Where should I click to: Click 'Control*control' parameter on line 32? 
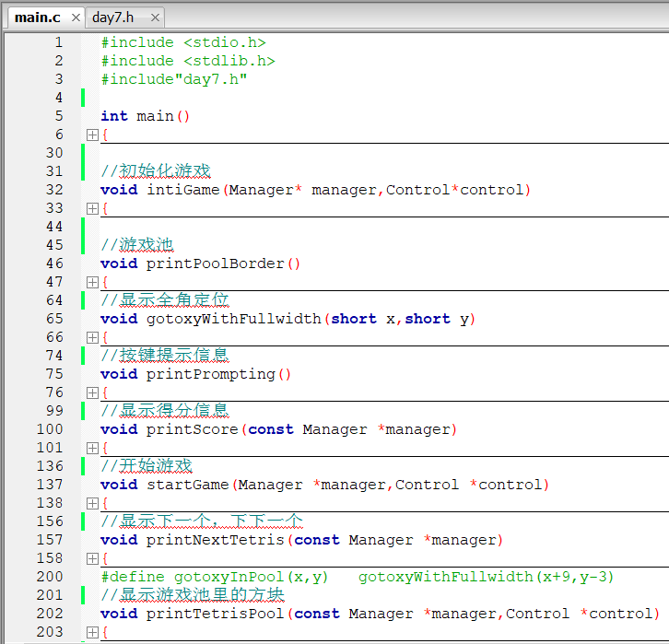coord(455,190)
